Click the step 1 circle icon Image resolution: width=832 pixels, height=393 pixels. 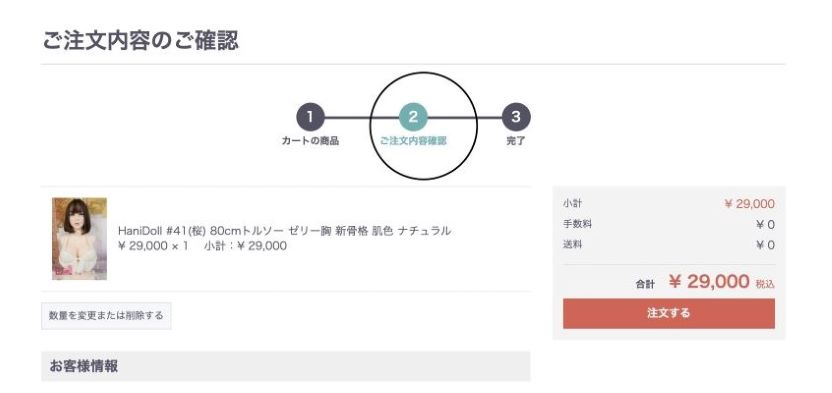pyautogui.click(x=310, y=117)
